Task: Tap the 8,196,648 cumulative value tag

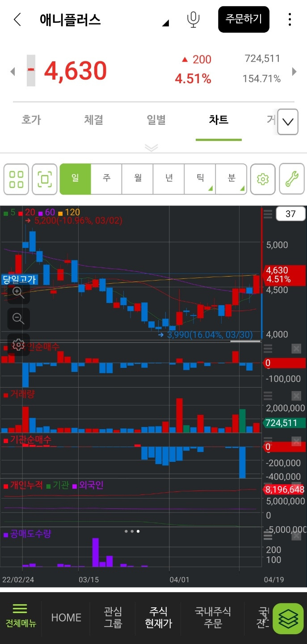Action: pyautogui.click(x=285, y=490)
